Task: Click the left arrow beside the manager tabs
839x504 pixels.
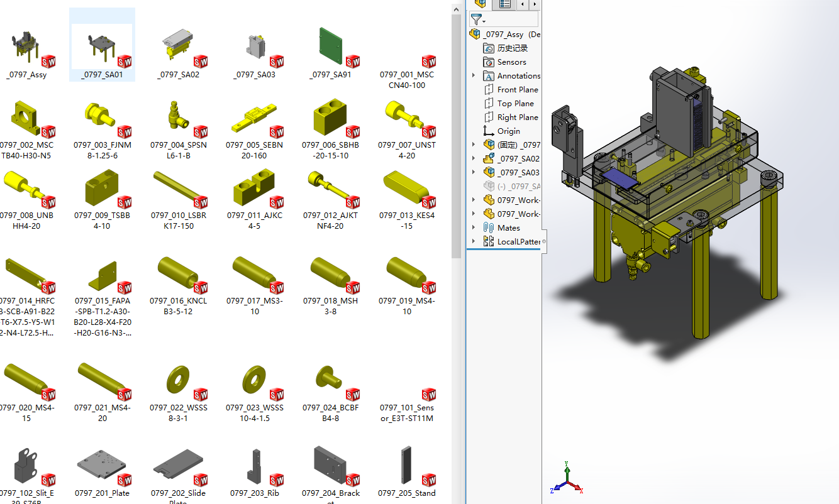Action: [x=523, y=4]
